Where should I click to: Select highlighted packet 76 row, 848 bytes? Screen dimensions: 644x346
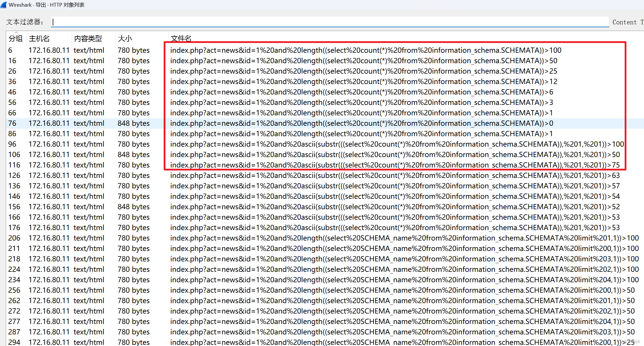[x=325, y=123]
